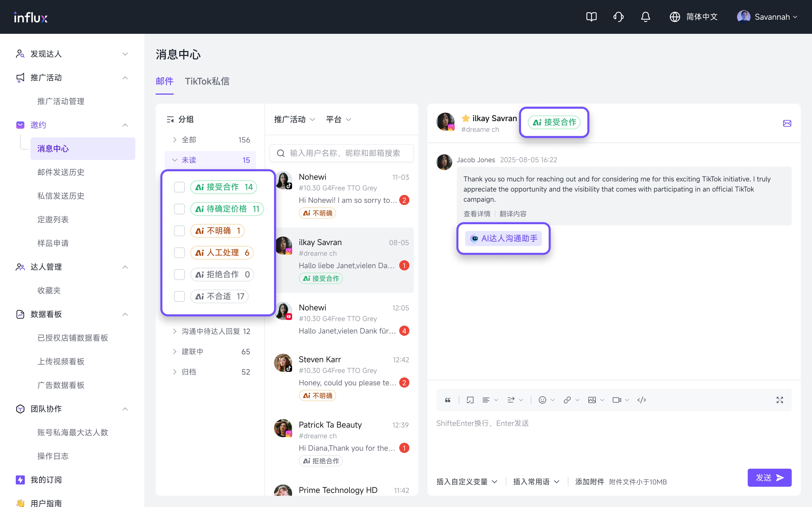
Task: Open the 推广活动 filter dropdown
Action: [294, 119]
